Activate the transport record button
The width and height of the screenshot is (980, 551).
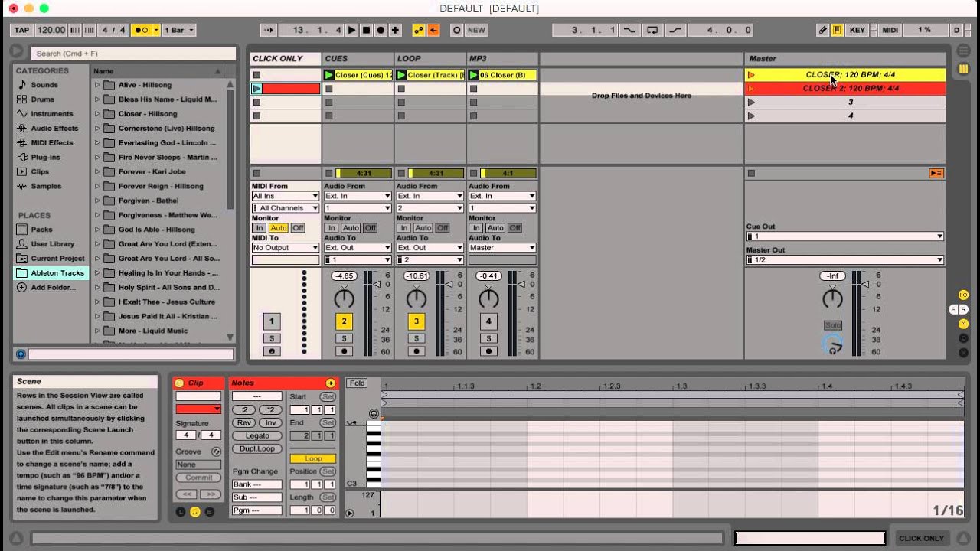(x=381, y=30)
